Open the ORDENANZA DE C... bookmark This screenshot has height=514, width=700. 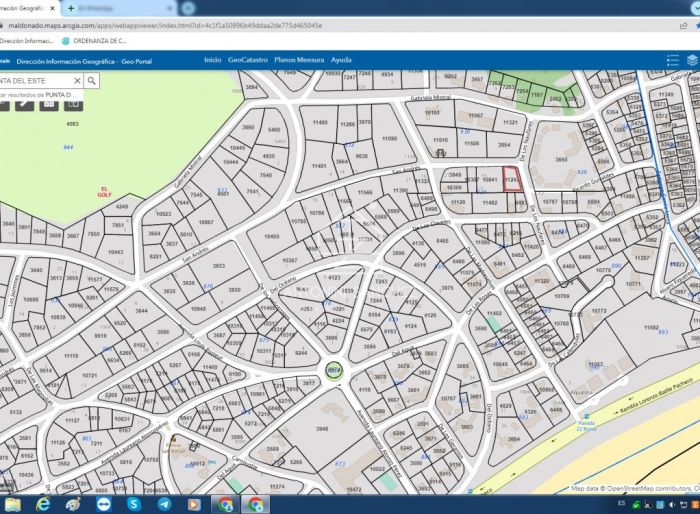point(94,41)
